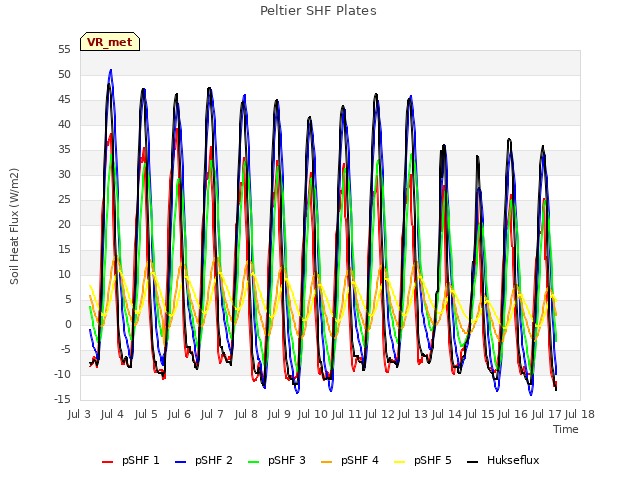Toggle Hukseflux series in legend

(503, 460)
